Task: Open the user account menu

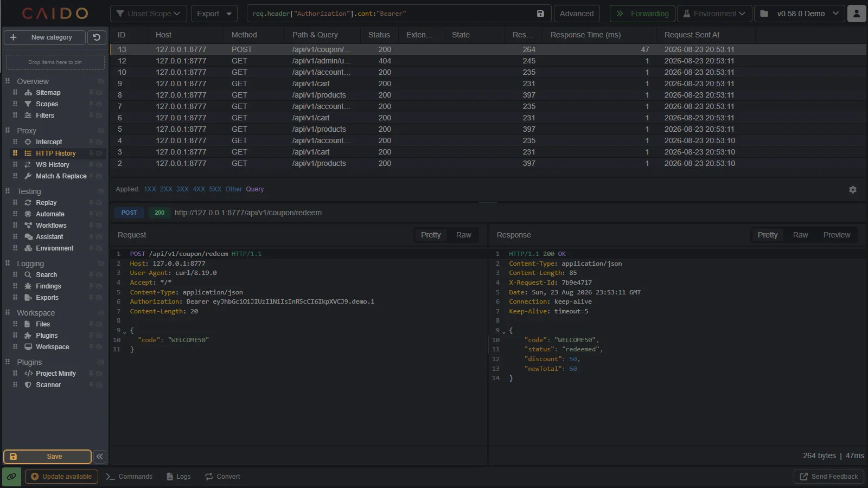Action: [857, 14]
